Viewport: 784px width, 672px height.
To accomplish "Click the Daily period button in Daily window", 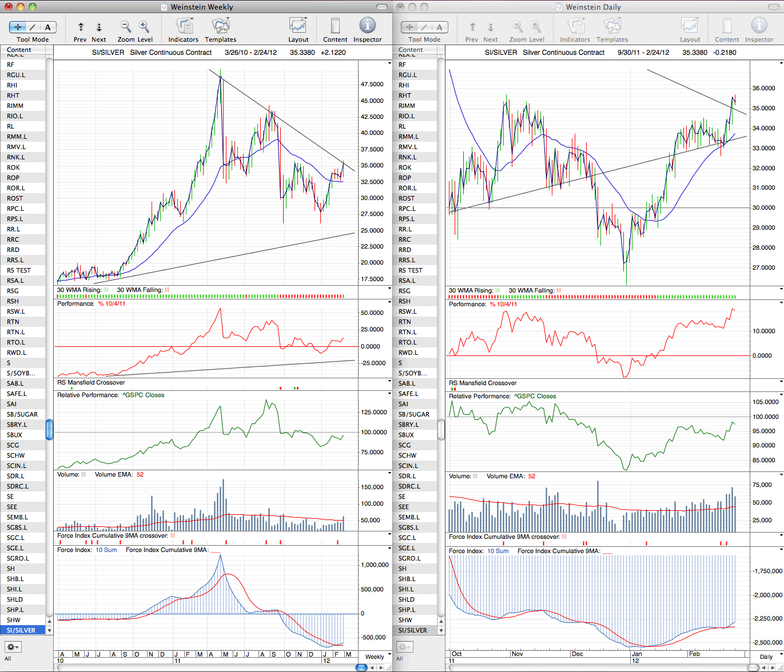I will click(x=766, y=657).
